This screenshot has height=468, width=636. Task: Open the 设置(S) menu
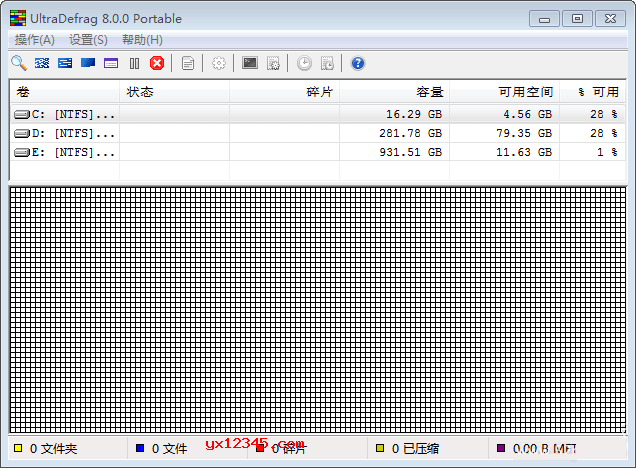click(x=88, y=39)
